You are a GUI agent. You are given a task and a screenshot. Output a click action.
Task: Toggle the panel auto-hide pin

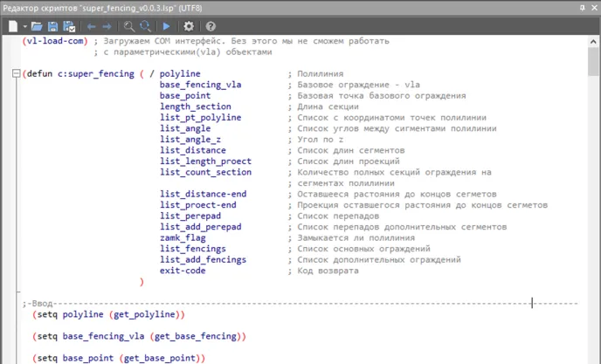[x=582, y=8]
